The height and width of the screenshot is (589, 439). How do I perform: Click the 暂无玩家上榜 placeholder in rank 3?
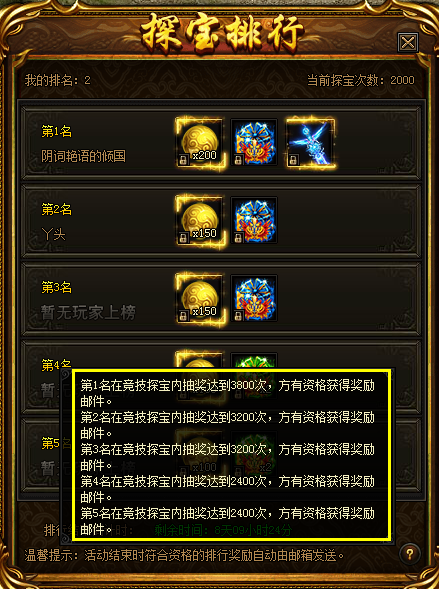point(88,313)
